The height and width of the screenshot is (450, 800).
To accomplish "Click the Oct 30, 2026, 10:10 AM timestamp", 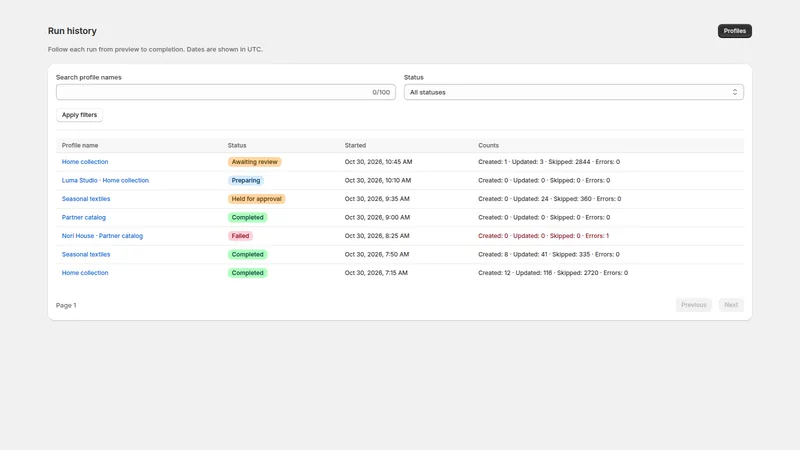I will click(378, 180).
